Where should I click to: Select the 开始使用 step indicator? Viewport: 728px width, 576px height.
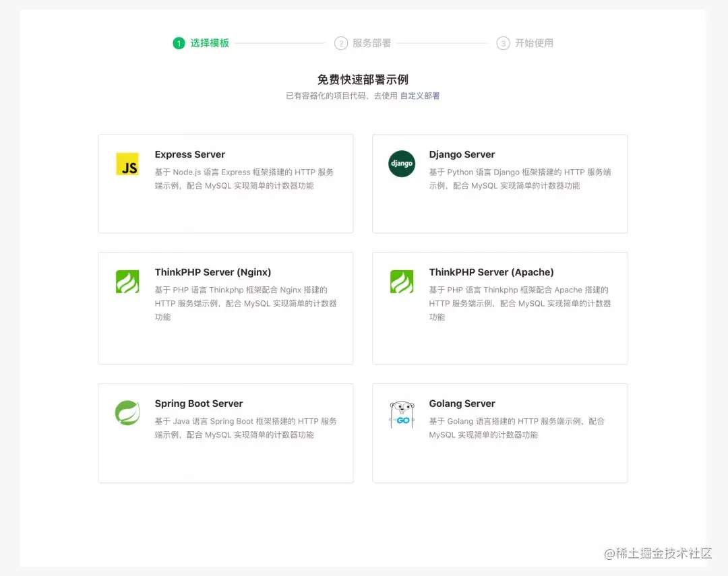[x=535, y=42]
